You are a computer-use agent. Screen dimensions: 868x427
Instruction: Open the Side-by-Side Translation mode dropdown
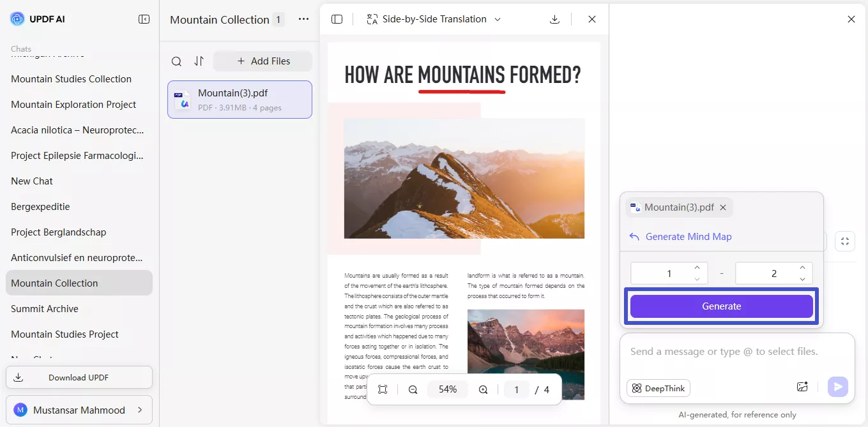point(498,19)
